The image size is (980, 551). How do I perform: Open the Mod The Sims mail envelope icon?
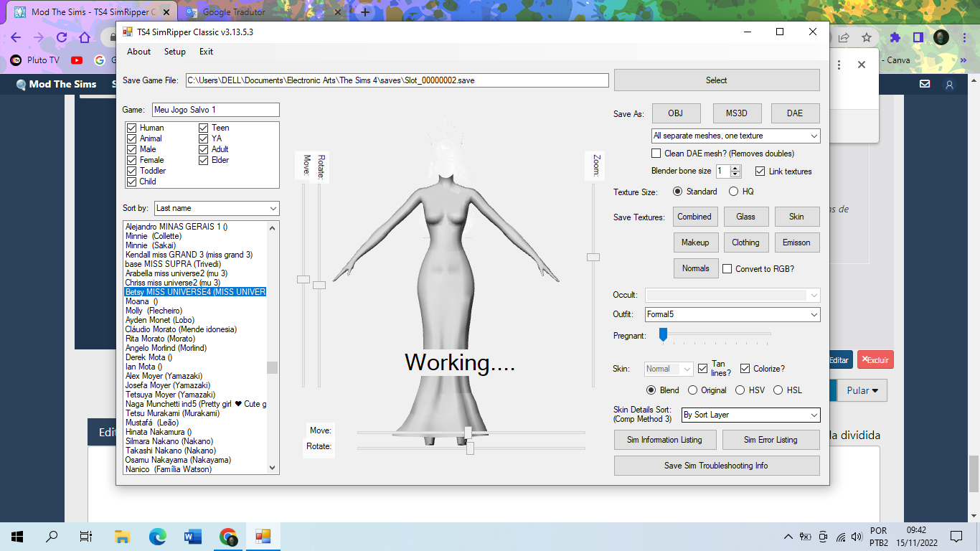pyautogui.click(x=925, y=84)
